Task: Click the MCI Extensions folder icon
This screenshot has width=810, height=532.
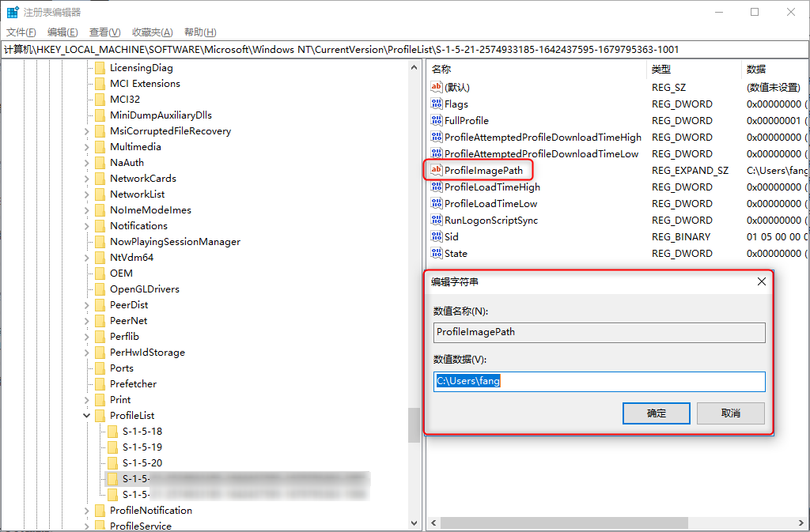Action: [x=100, y=84]
